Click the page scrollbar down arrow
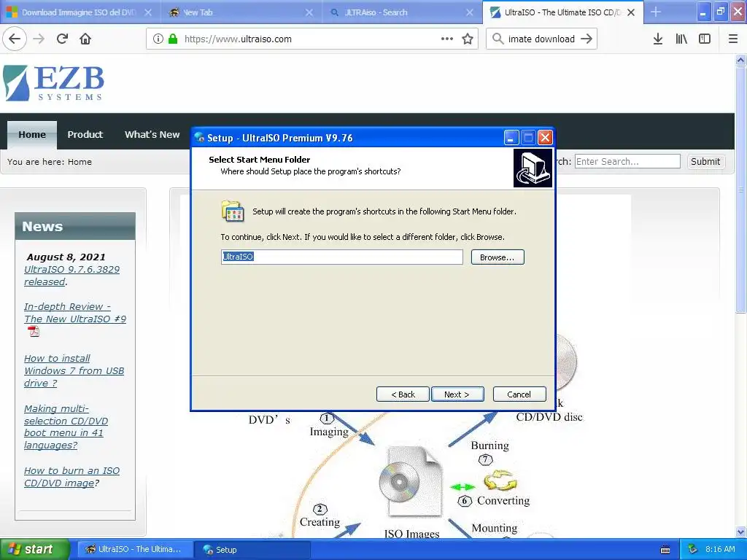The image size is (747, 560). (740, 532)
